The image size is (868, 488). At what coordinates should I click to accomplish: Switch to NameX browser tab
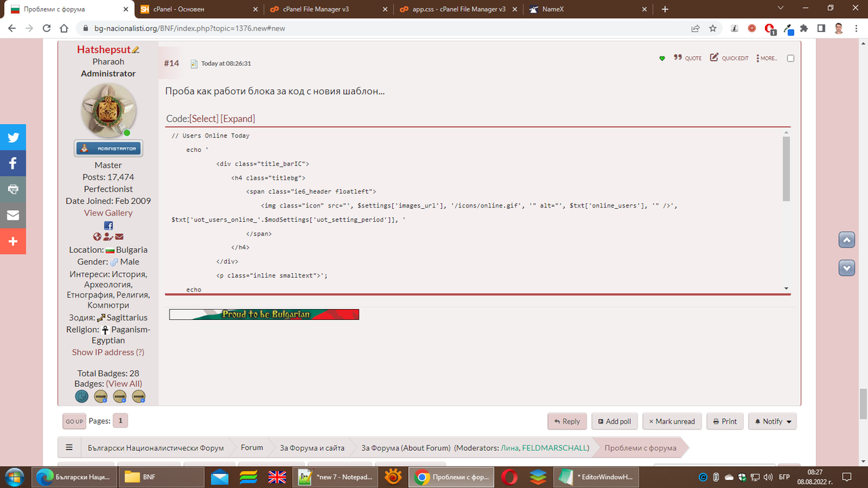coord(589,9)
